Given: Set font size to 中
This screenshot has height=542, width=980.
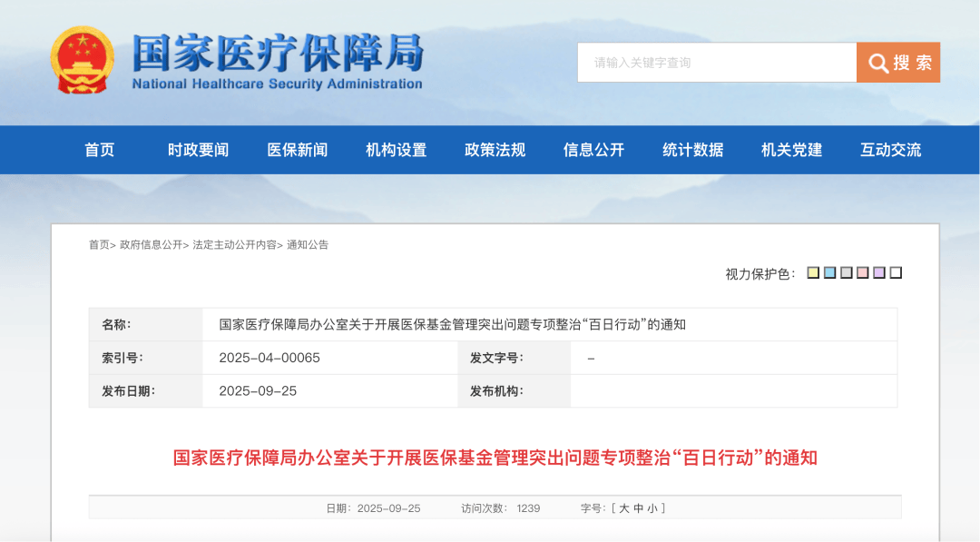Looking at the screenshot, I should [638, 508].
